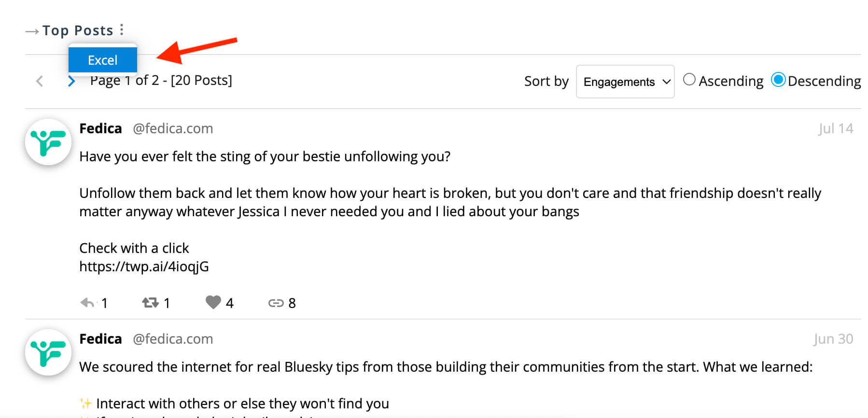This screenshot has width=868, height=418.
Task: Select the Descending sort order
Action: click(778, 80)
